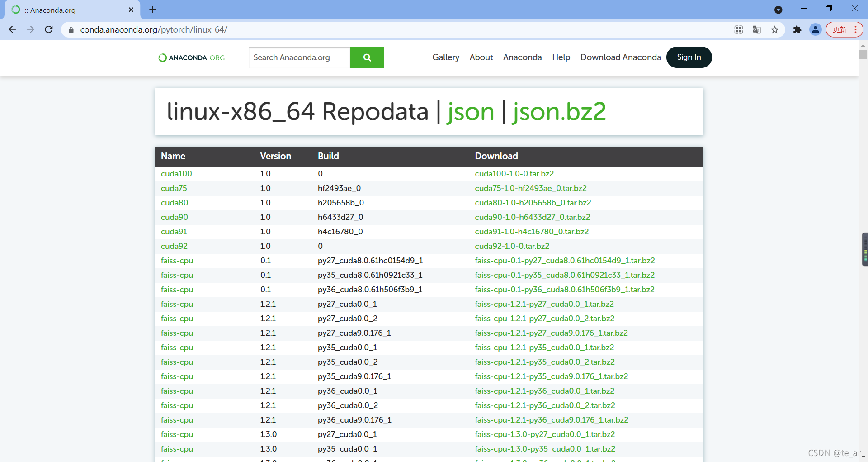Reload the page with refresh icon

click(x=49, y=29)
